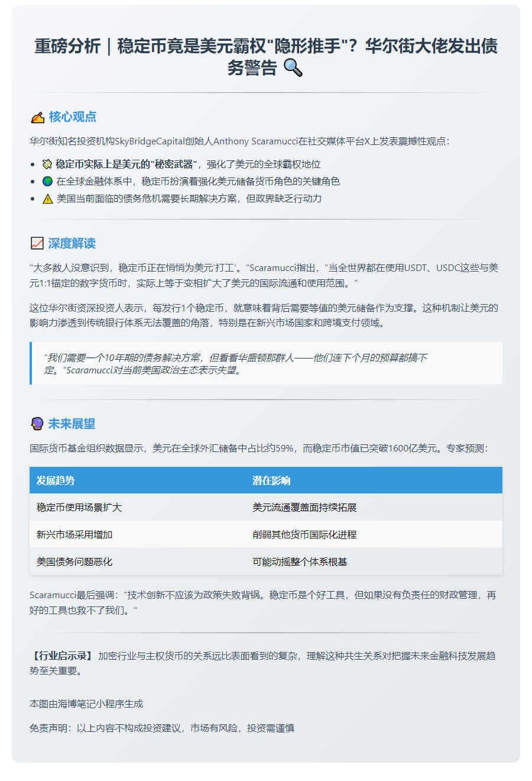
Task: Click the 本图由海博笔记小程序生成 credit line
Action: [86, 703]
